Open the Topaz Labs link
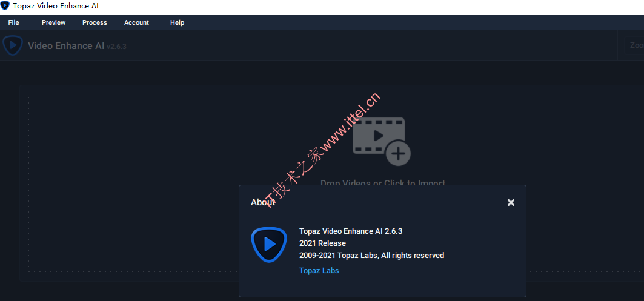Image resolution: width=644 pixels, height=301 pixels. pyautogui.click(x=319, y=270)
